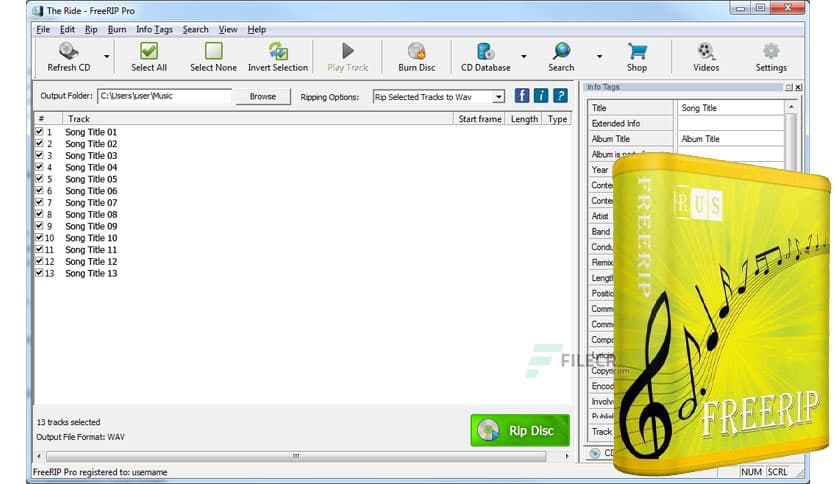Open the Burn menu
Image resolution: width=836 pixels, height=484 pixels.
click(x=117, y=29)
